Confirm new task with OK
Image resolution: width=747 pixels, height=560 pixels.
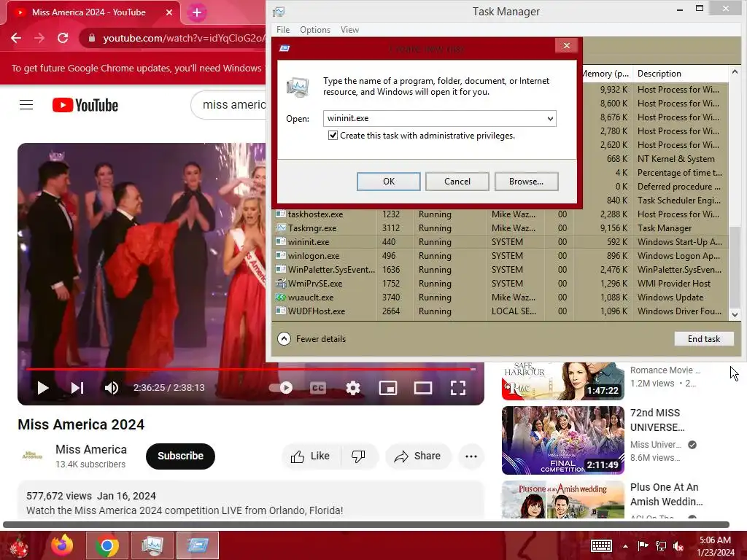click(x=389, y=182)
